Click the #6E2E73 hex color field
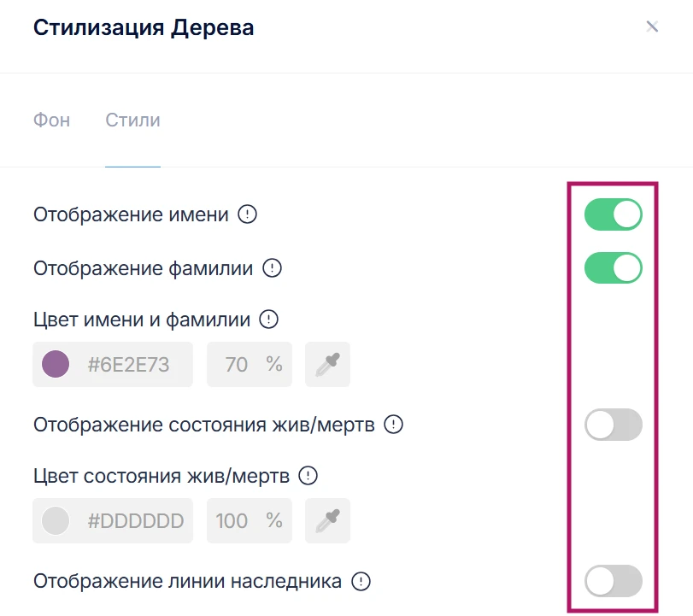The width and height of the screenshot is (693, 616). [x=128, y=365]
